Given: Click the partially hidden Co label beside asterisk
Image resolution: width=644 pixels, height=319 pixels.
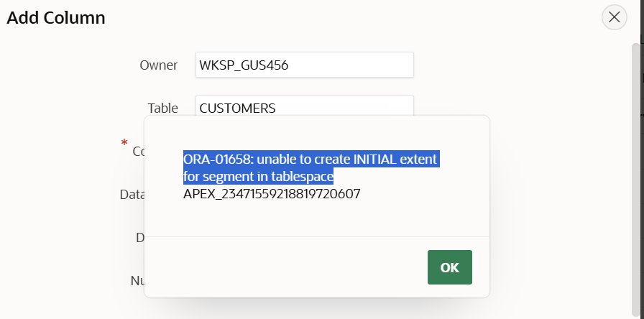Looking at the screenshot, I should click(x=138, y=152).
